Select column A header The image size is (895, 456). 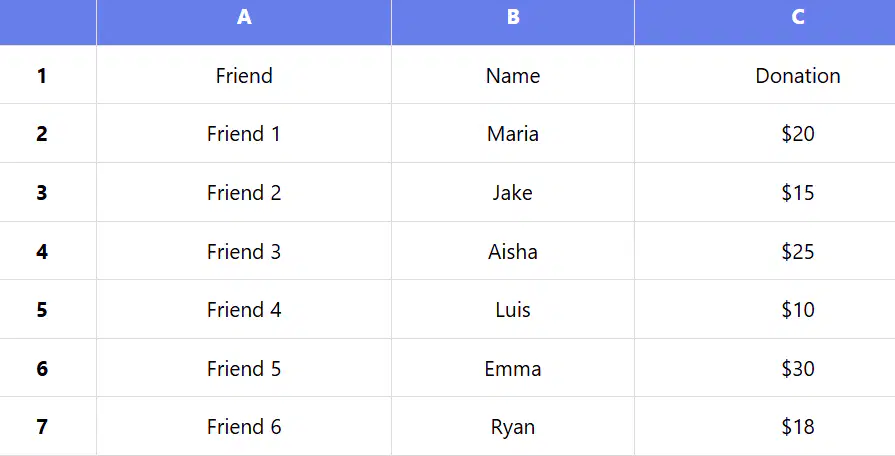click(x=244, y=22)
